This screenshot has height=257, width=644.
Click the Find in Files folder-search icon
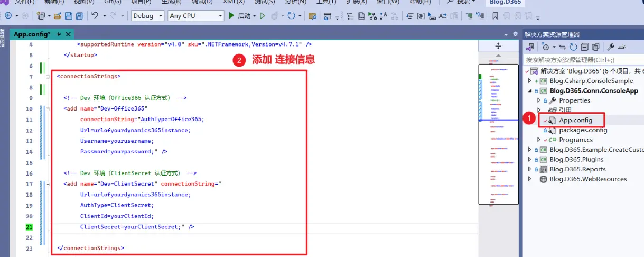click(x=312, y=16)
